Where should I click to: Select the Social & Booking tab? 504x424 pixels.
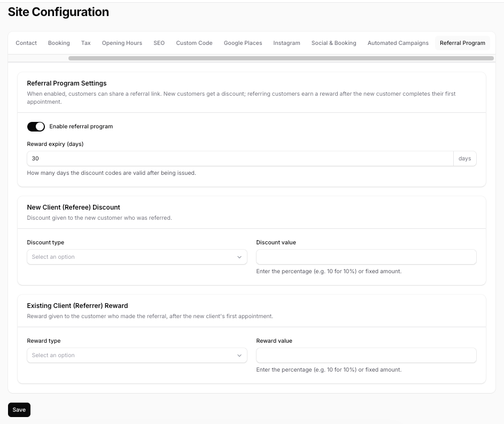tap(334, 43)
